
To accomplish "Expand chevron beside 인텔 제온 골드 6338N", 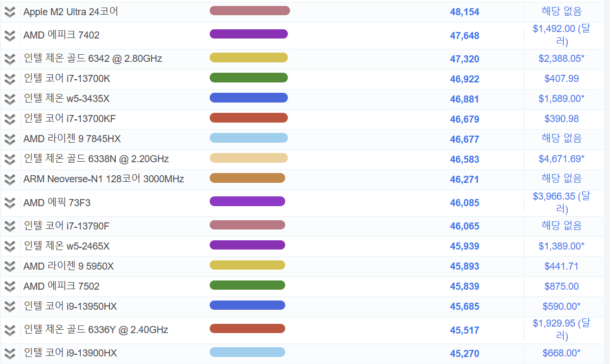I will [10, 159].
